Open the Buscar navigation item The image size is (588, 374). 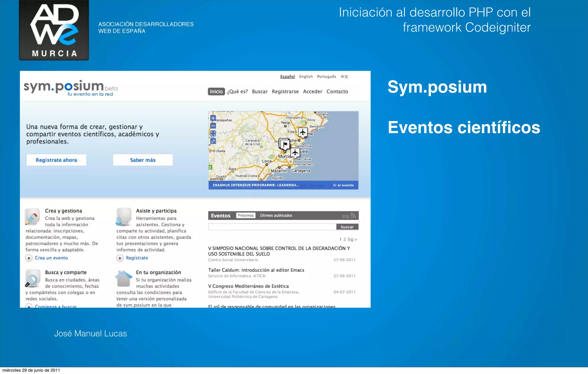coord(260,91)
